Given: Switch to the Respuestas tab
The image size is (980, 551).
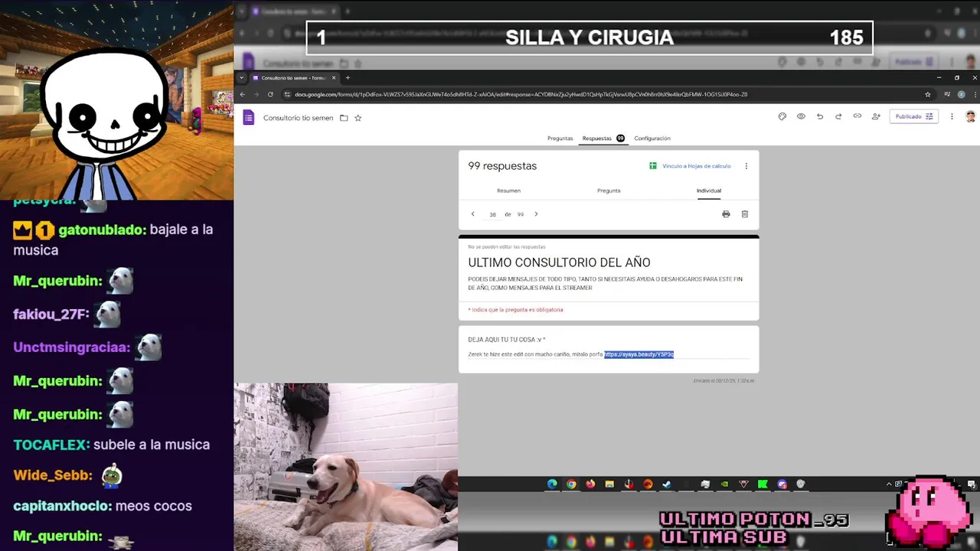Looking at the screenshot, I should tap(603, 139).
